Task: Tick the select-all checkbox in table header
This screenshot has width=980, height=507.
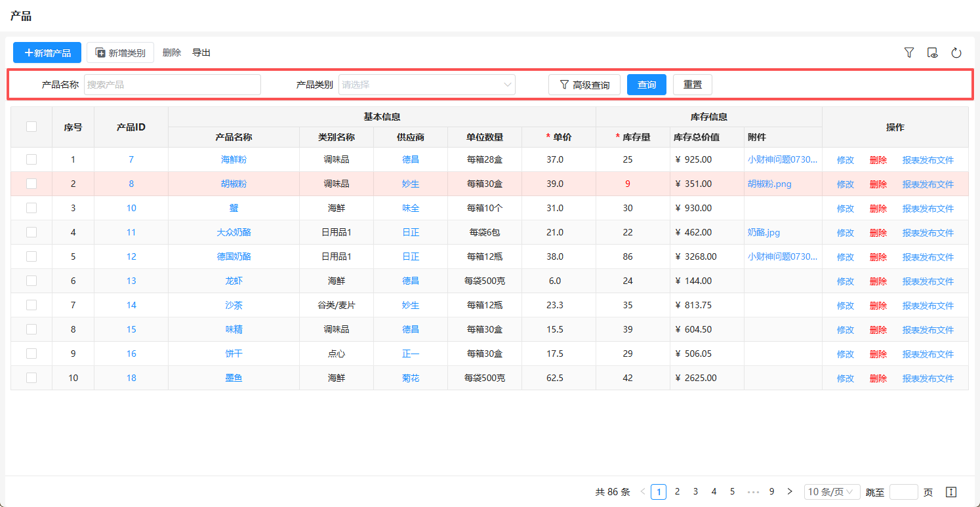Action: pos(31,127)
